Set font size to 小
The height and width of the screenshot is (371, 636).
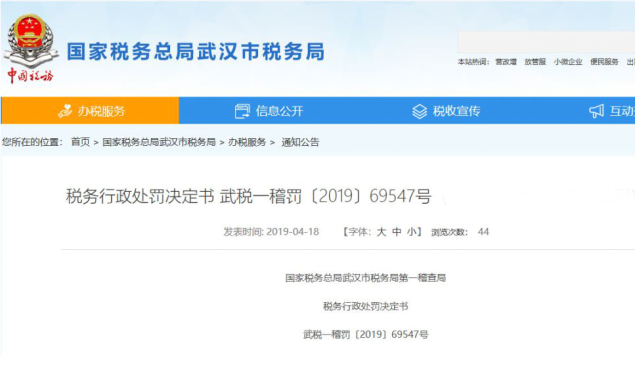click(412, 232)
